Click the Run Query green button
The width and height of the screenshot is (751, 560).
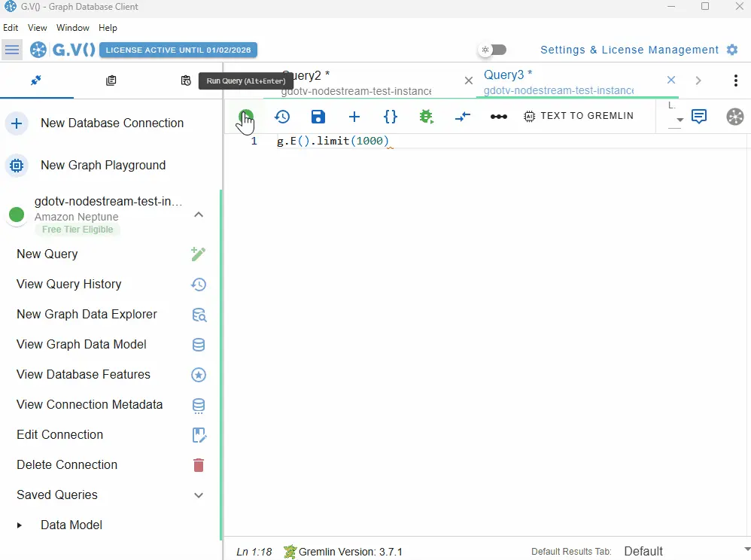point(246,117)
